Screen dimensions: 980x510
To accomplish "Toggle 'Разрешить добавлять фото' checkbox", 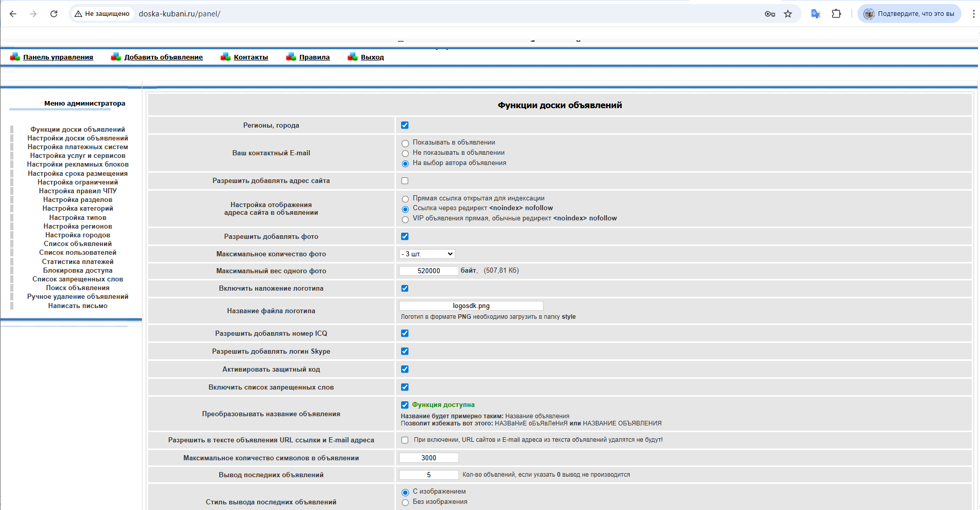I will point(405,236).
